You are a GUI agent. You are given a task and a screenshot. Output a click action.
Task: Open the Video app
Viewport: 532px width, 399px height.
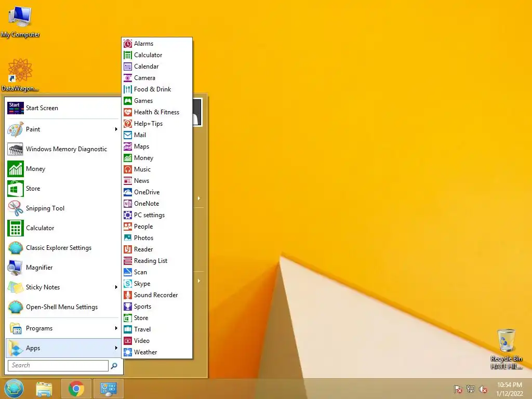[x=157, y=341]
